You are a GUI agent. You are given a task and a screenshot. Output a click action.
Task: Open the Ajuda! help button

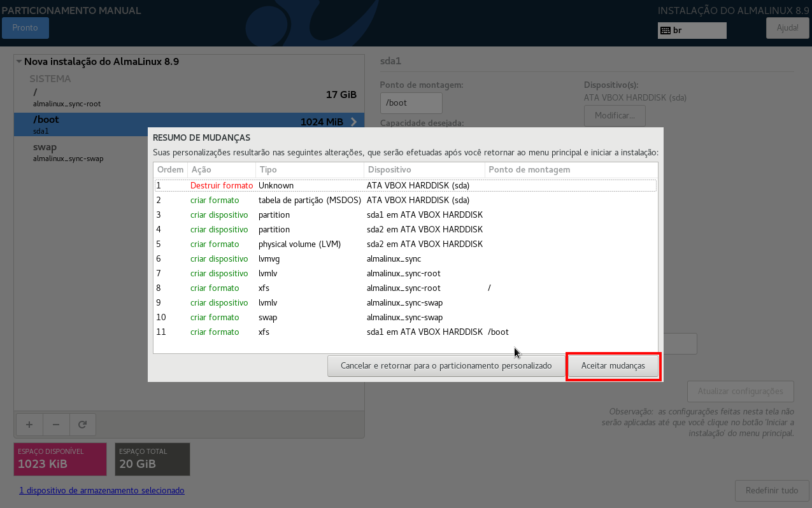tap(787, 28)
